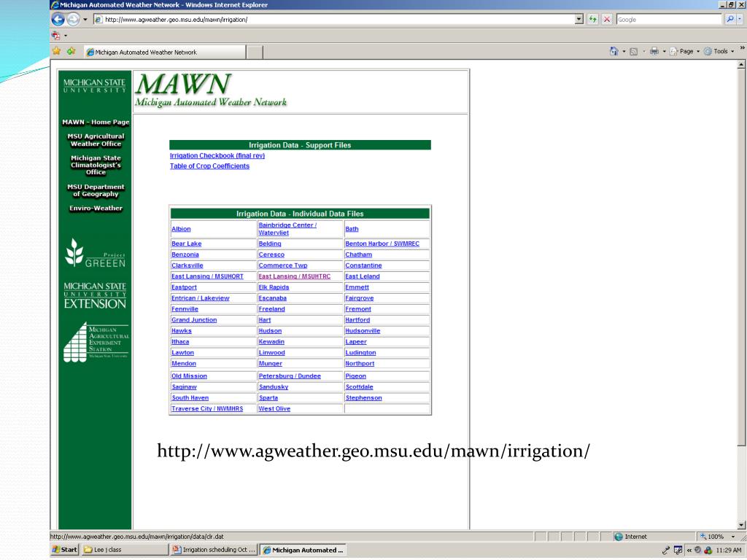Open the zoom level 100% control
747x560 pixels.
pyautogui.click(x=719, y=537)
